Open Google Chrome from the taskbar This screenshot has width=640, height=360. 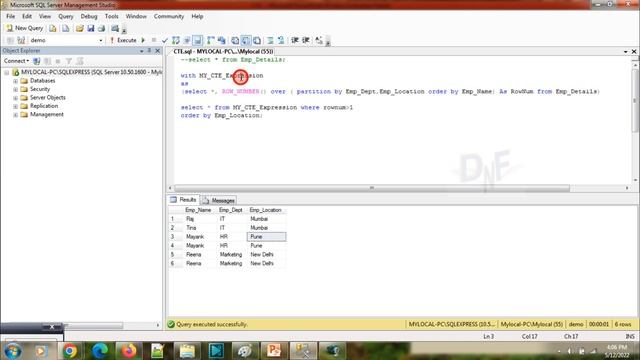[70, 351]
